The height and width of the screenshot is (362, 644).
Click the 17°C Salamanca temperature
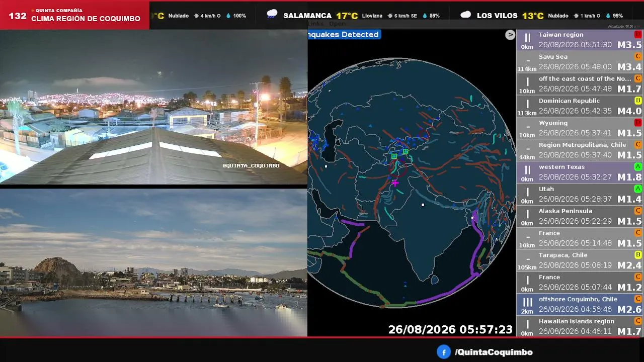coord(347,16)
